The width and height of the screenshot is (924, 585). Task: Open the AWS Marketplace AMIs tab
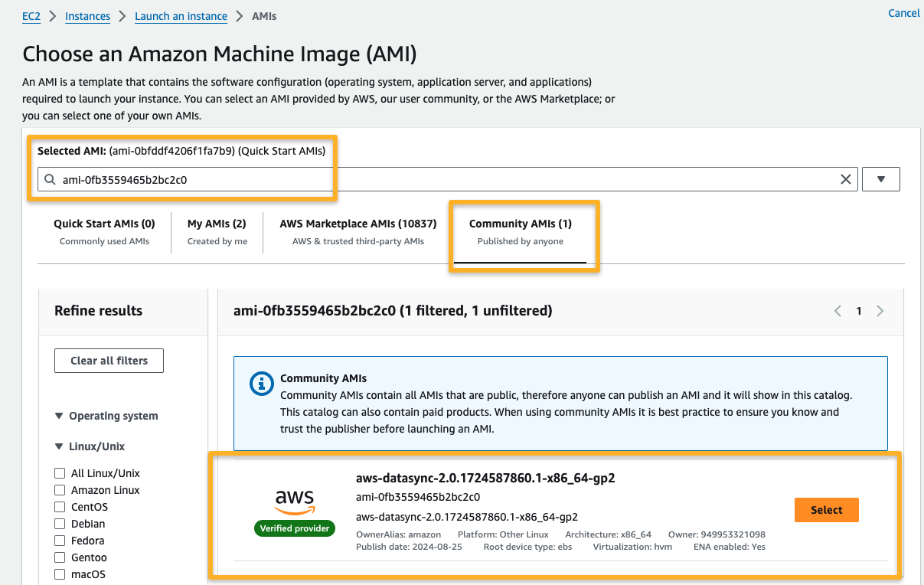358,231
